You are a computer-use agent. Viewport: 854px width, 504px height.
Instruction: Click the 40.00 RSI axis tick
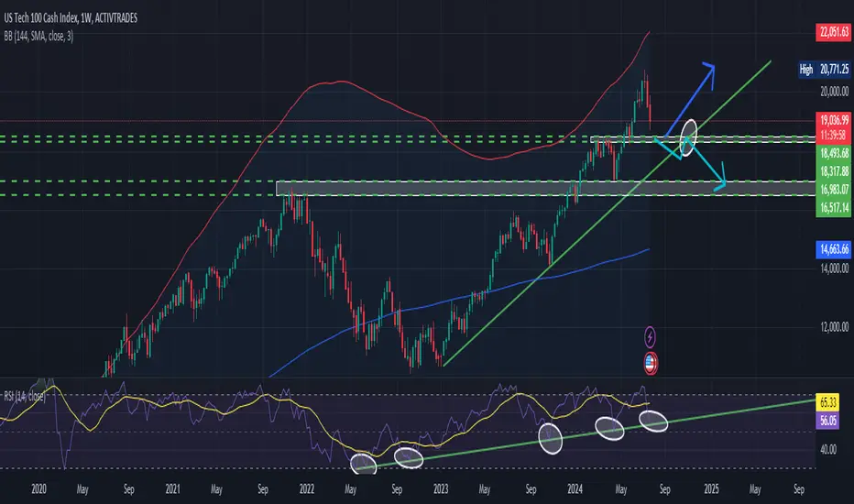click(x=827, y=450)
